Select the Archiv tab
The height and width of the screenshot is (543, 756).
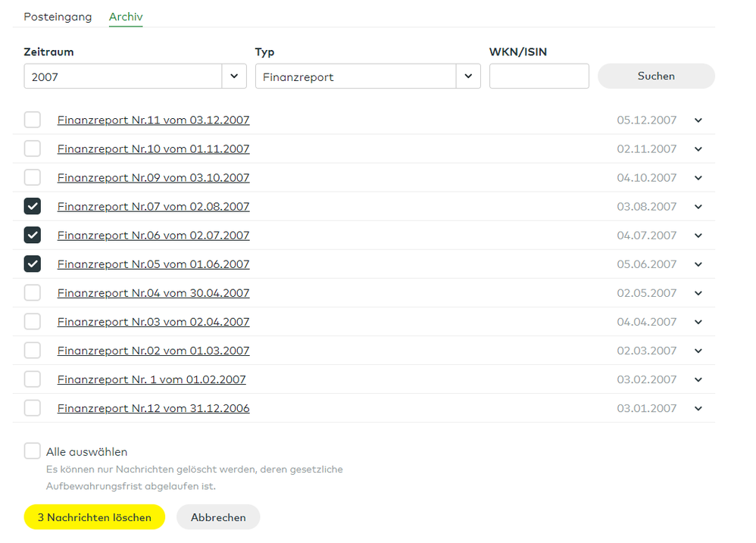[126, 17]
